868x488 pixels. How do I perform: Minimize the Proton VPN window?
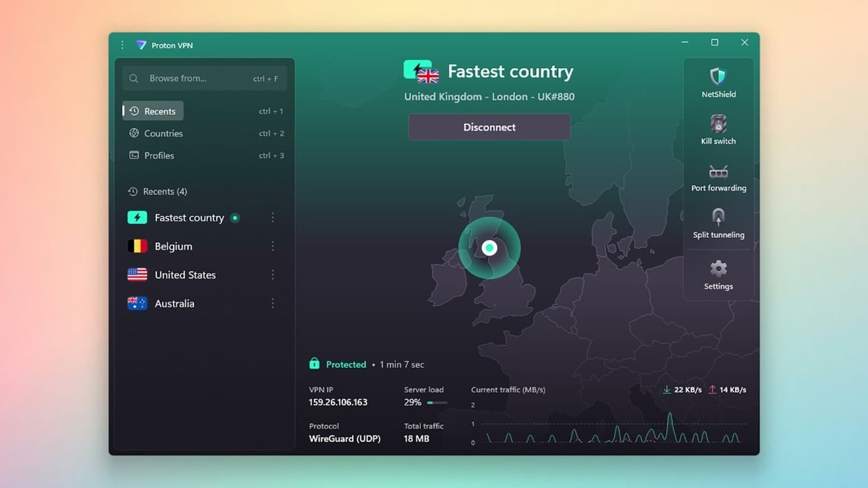(684, 43)
